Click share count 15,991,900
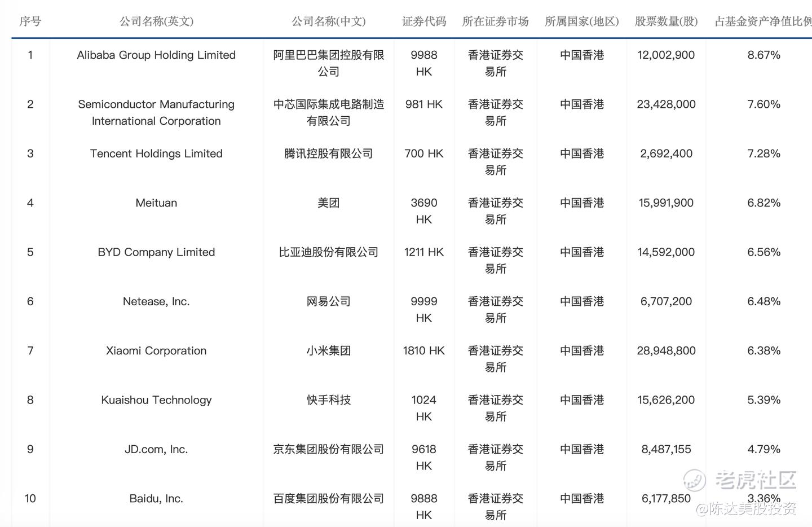The image size is (812, 527). coord(667,203)
